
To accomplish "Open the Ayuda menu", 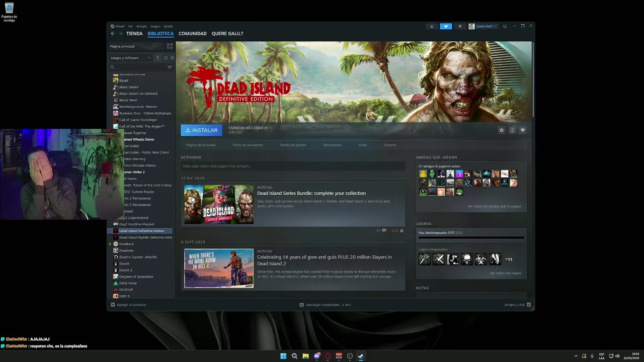I will 168,26.
